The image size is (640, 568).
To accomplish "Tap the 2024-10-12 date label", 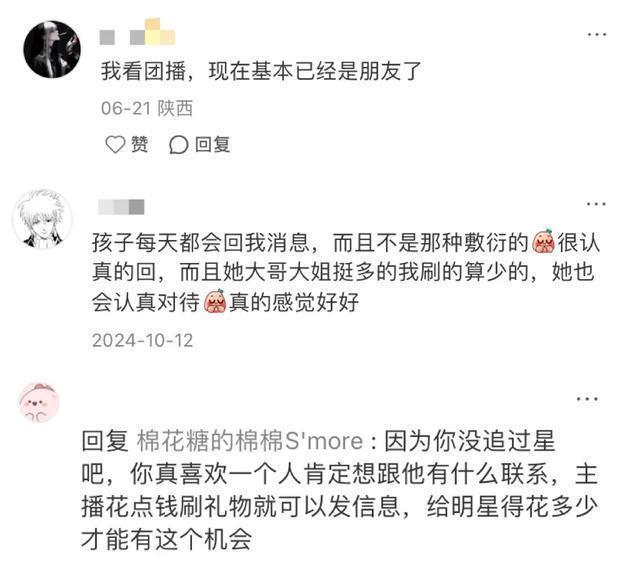I will (x=142, y=340).
